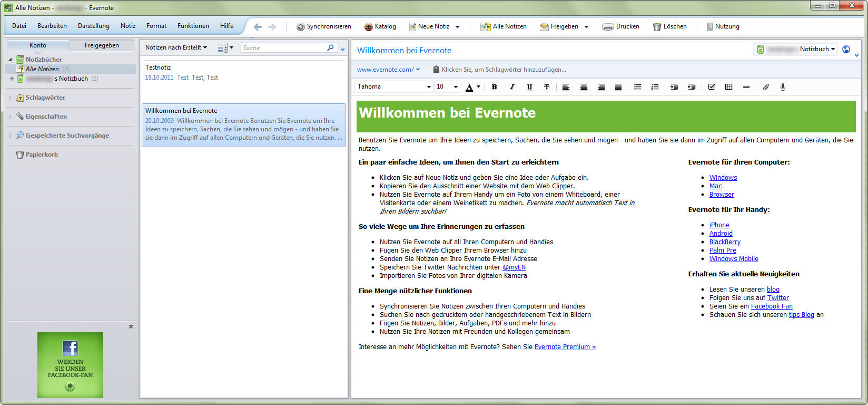Image resolution: width=868 pixels, height=405 pixels.
Task: Collapse the Notizbücher tree
Action: point(11,60)
